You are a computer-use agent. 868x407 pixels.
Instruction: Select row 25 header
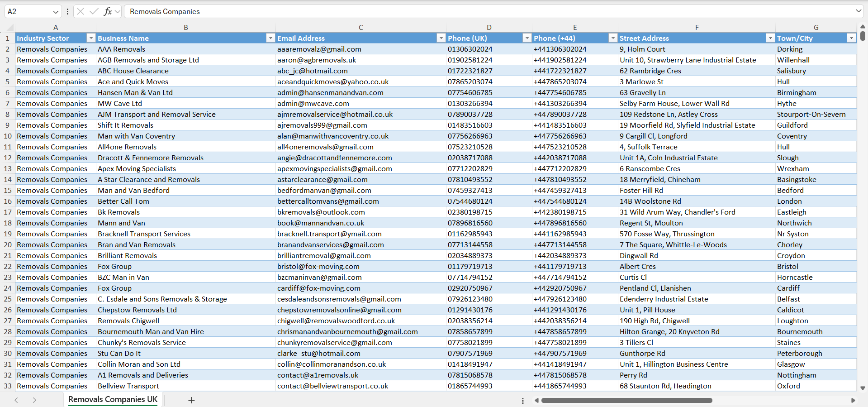pos(8,299)
